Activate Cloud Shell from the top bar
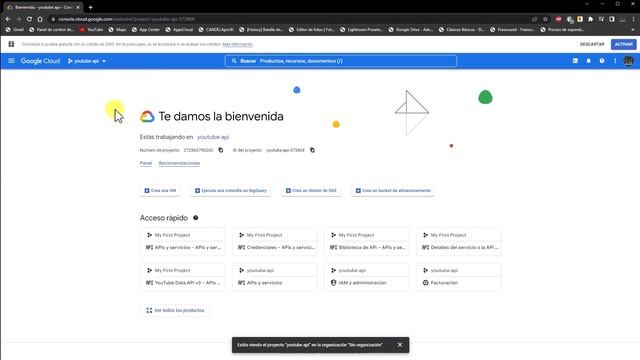This screenshot has width=640, height=360. tap(575, 61)
